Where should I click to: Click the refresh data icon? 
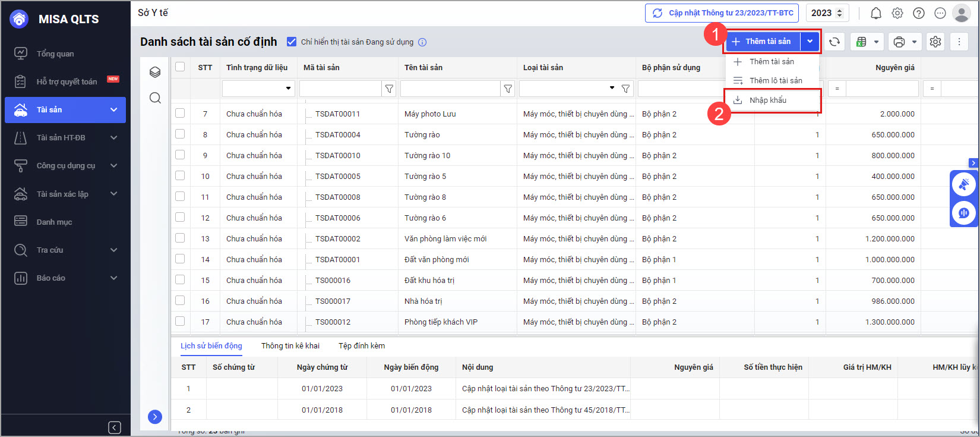point(834,42)
